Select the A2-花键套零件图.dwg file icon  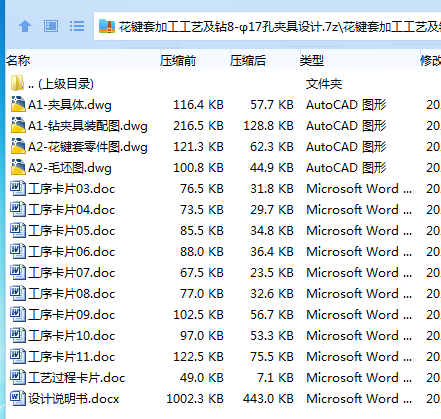[x=18, y=146]
